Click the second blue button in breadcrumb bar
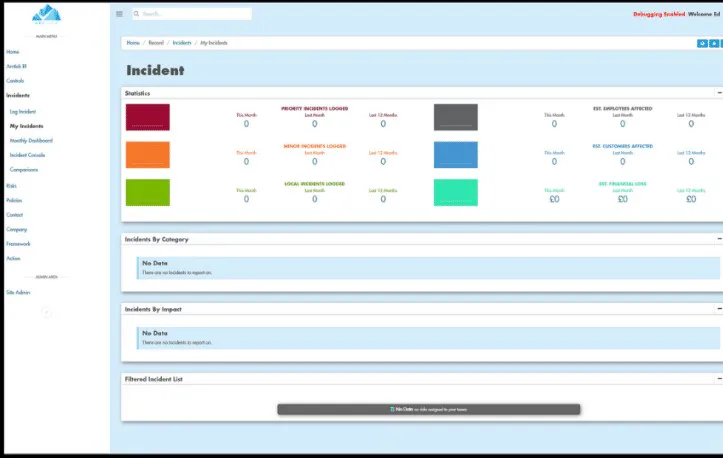723x458 pixels. click(x=714, y=43)
